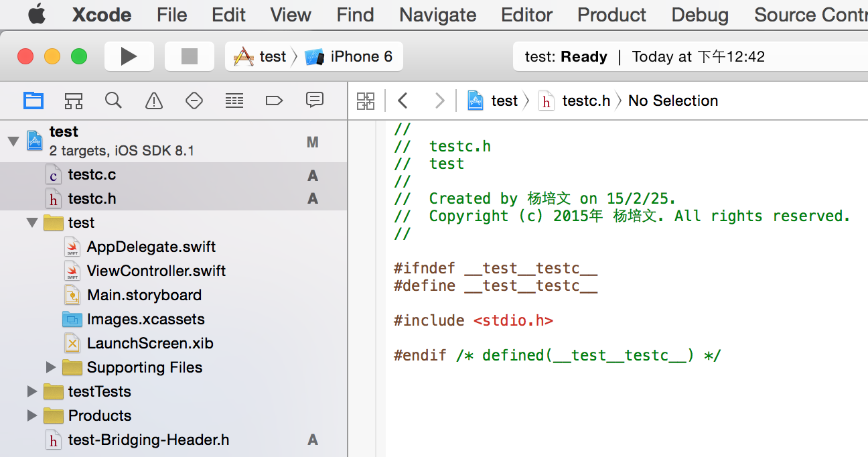Expand the Products group
Screen dimensions: 868x457
(x=31, y=415)
